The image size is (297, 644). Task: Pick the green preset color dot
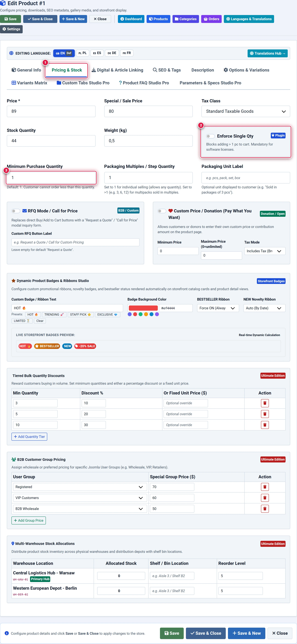tap(140, 314)
